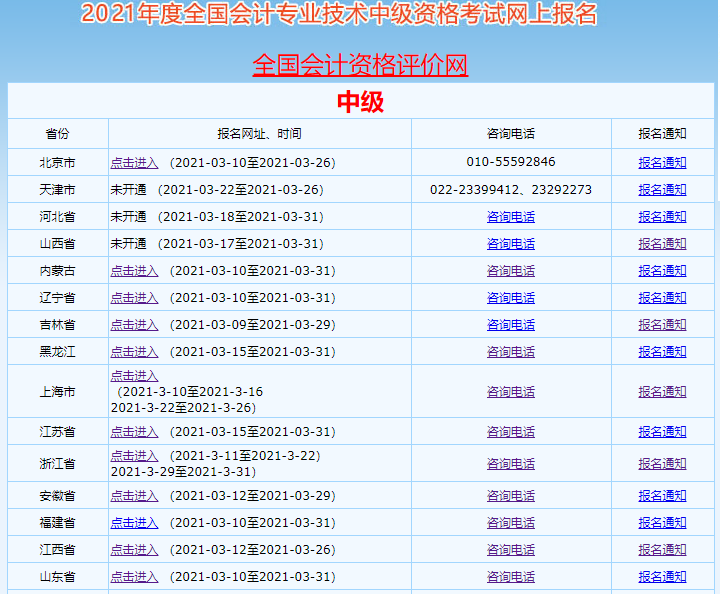Open 咨询电话 link for 安徽省
This screenshot has height=594, width=720.
(x=511, y=496)
